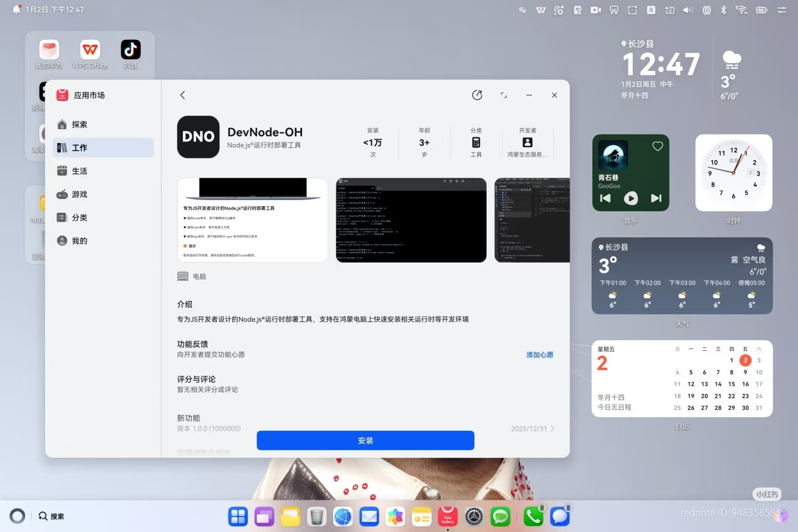Play the track in the music widget
The height and width of the screenshot is (532, 798).
click(631, 198)
